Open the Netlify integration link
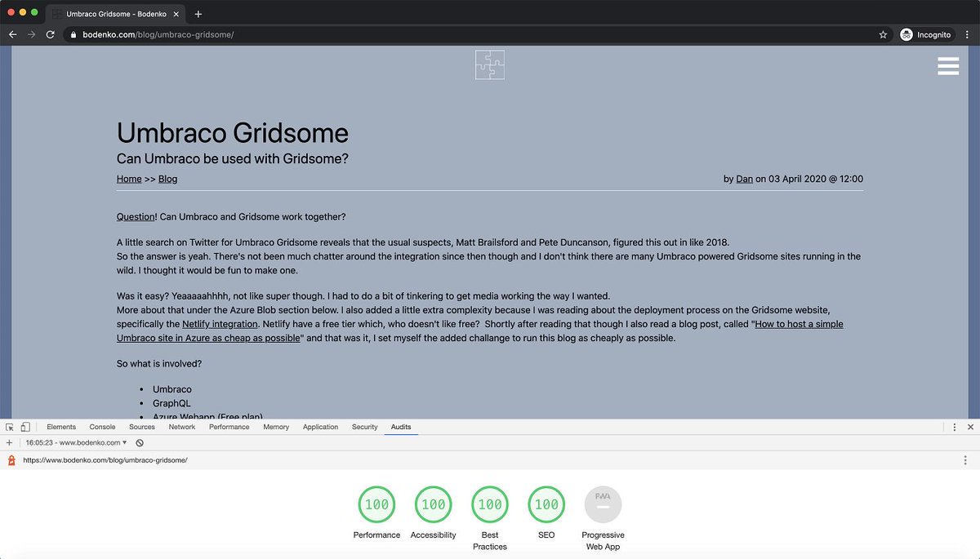The width and height of the screenshot is (980, 559). point(220,324)
